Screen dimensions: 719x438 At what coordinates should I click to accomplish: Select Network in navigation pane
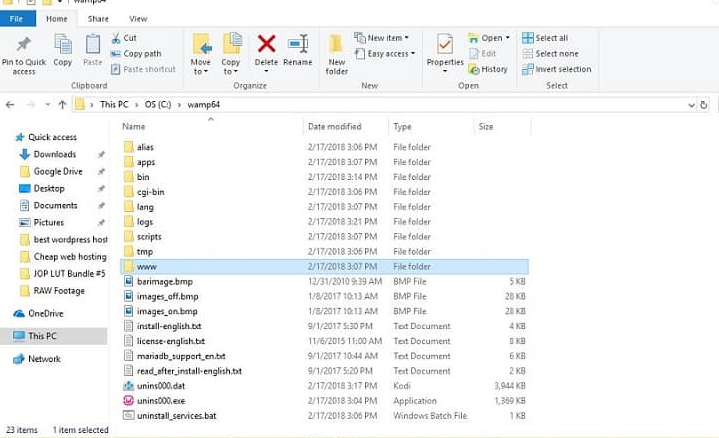37,359
